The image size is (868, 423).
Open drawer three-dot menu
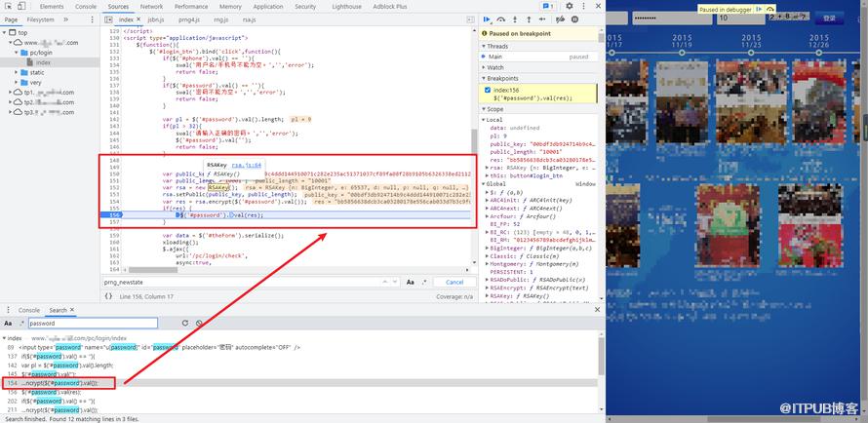tap(7, 310)
